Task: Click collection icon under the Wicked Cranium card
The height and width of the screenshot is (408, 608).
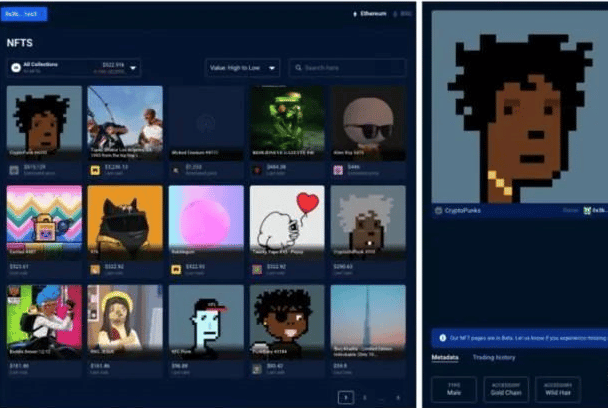Action: pos(176,170)
